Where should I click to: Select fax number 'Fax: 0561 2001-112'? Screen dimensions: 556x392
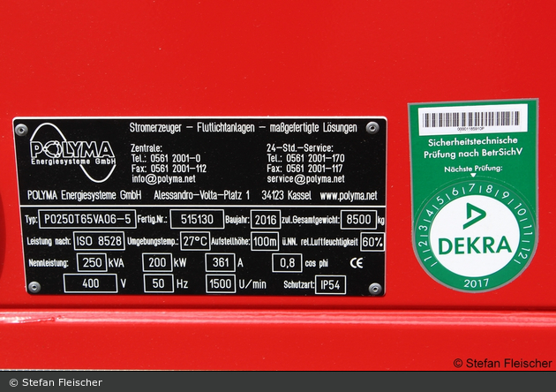pyautogui.click(x=169, y=169)
